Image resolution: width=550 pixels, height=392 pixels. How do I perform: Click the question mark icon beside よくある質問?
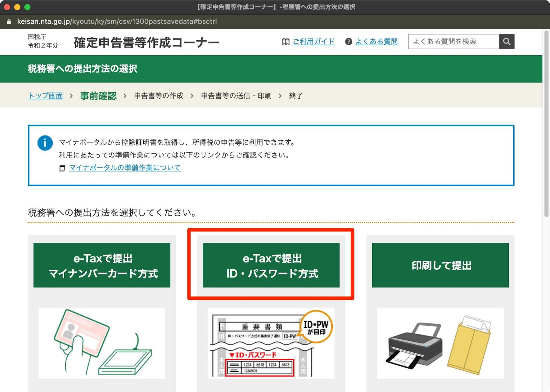(349, 42)
